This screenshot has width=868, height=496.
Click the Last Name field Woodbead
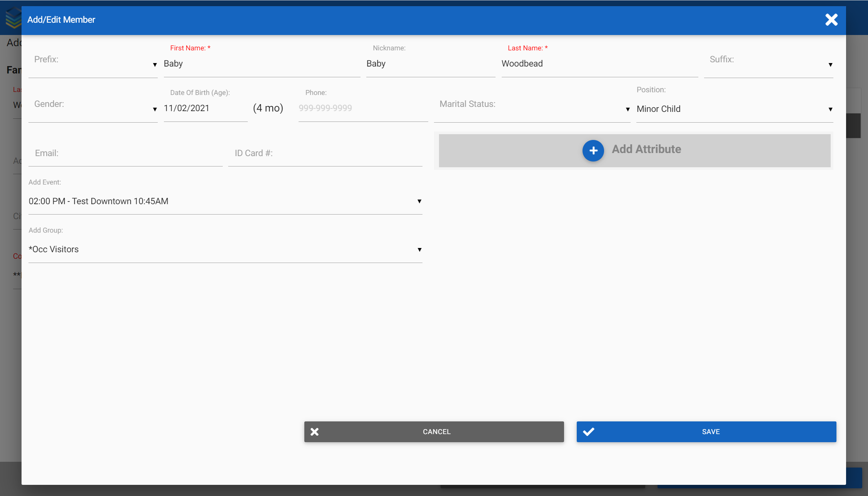click(x=599, y=64)
